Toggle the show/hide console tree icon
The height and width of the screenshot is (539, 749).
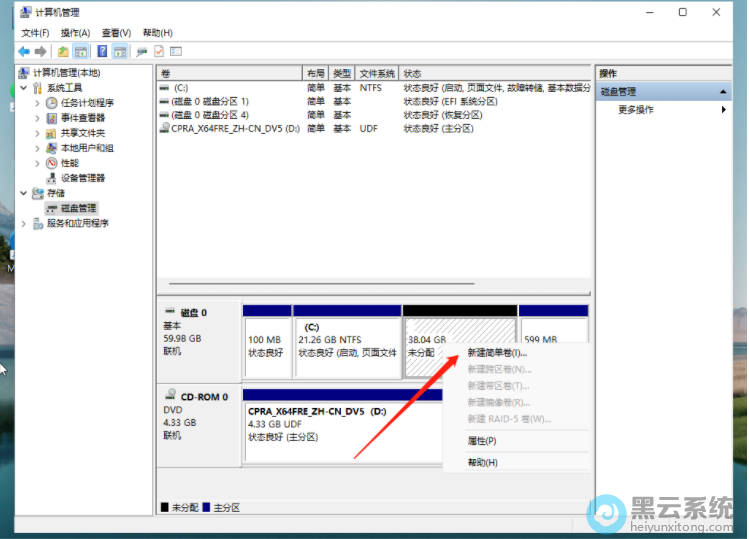[81, 51]
